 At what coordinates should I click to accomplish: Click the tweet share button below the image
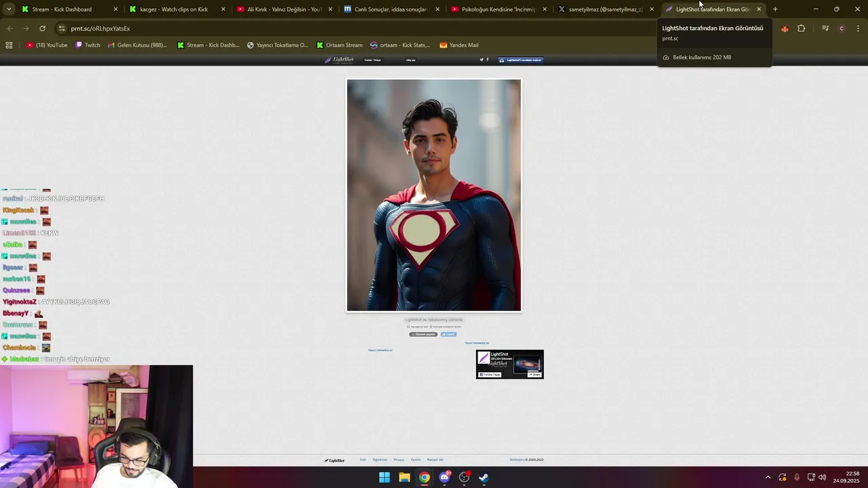423,334
